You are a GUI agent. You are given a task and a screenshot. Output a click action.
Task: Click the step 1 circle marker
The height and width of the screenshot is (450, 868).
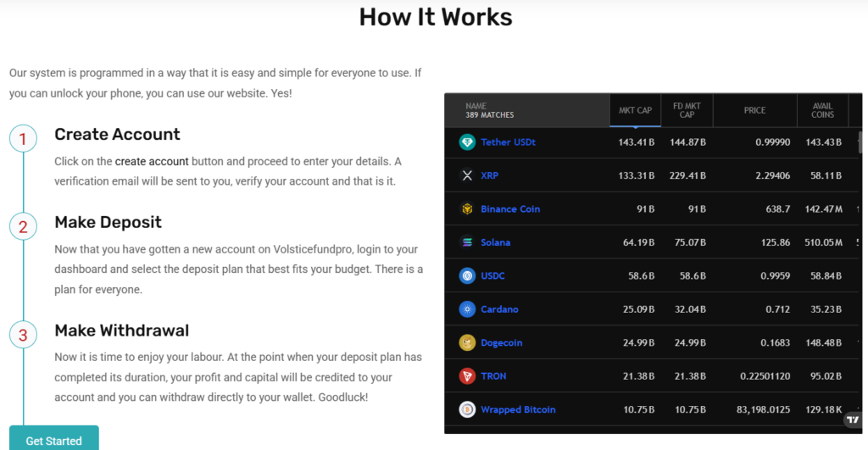[x=23, y=139]
